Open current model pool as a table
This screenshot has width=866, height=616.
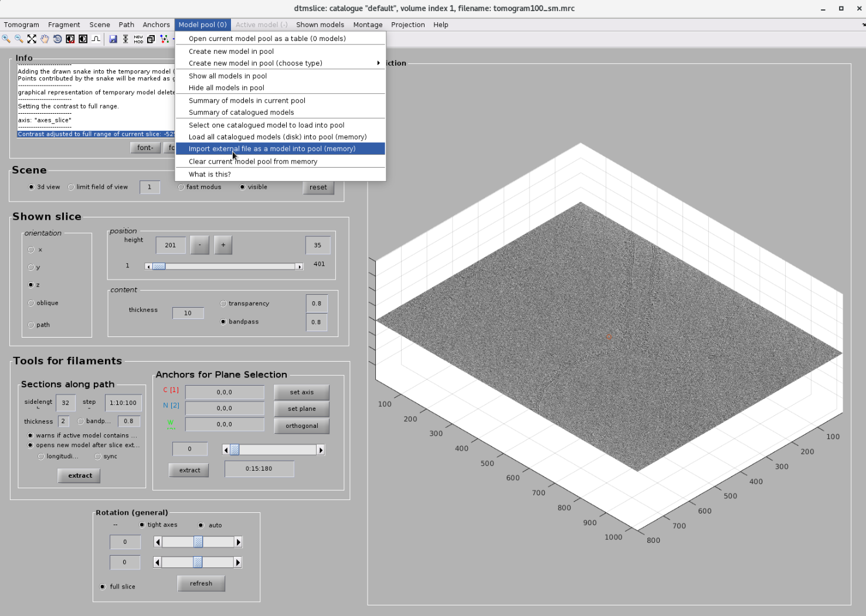point(280,38)
